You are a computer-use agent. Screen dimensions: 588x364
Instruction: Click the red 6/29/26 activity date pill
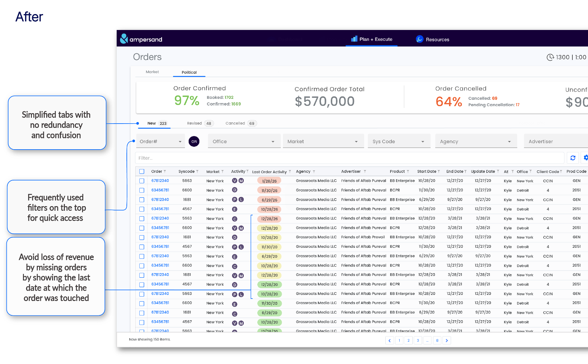click(x=269, y=200)
